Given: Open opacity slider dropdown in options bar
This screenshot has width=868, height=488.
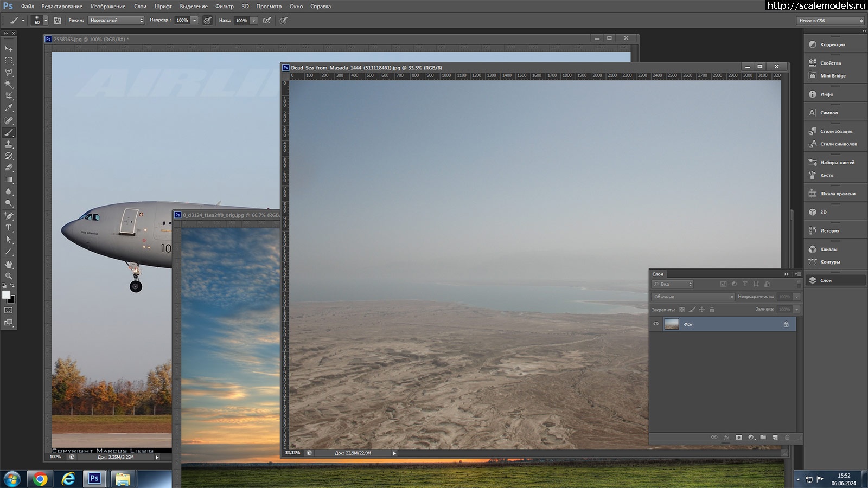Looking at the screenshot, I should (195, 20).
